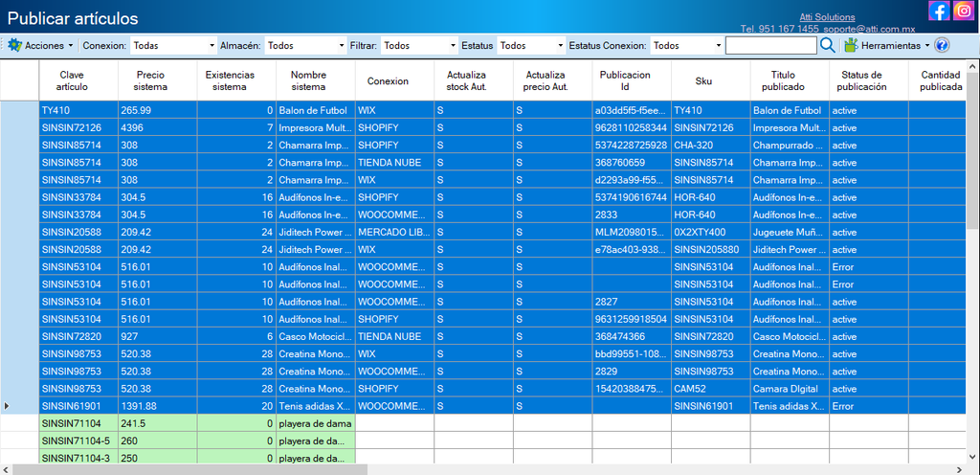The height and width of the screenshot is (475, 980).
Task: Select Sku cell SINSIN205880
Action: point(711,249)
